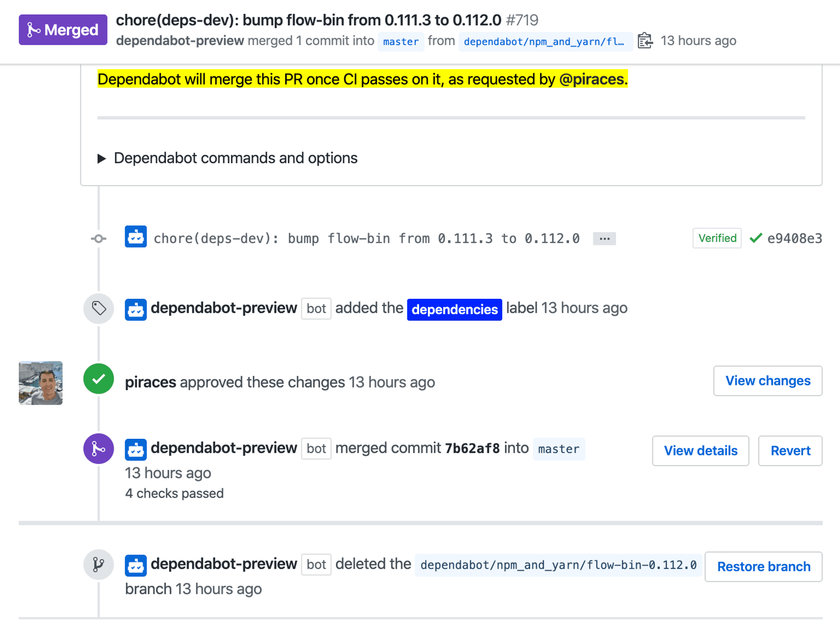Open the View changes button

coord(767,381)
